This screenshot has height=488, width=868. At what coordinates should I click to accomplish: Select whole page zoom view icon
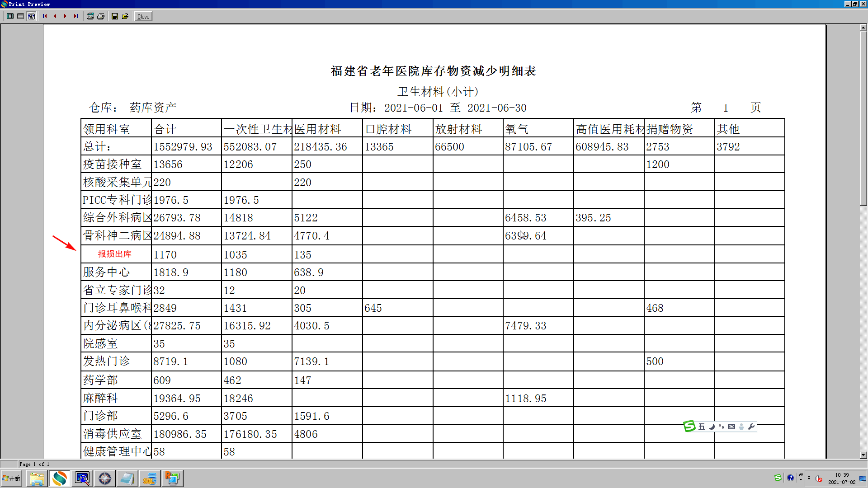tap(10, 16)
